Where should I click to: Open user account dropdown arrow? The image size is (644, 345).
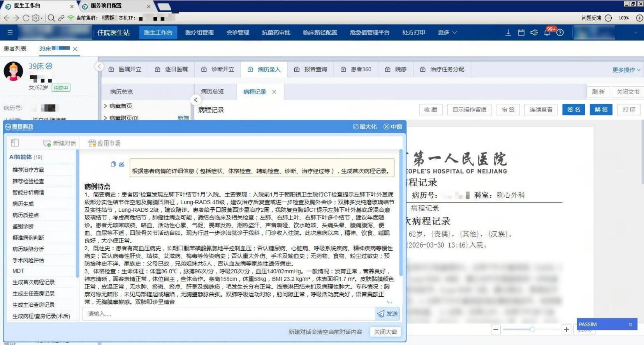[x=635, y=33]
